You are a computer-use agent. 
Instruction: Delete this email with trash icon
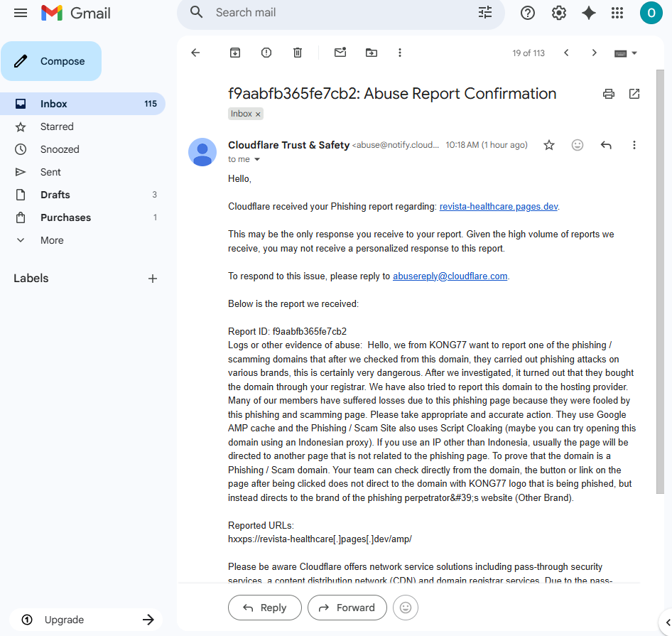coord(298,53)
